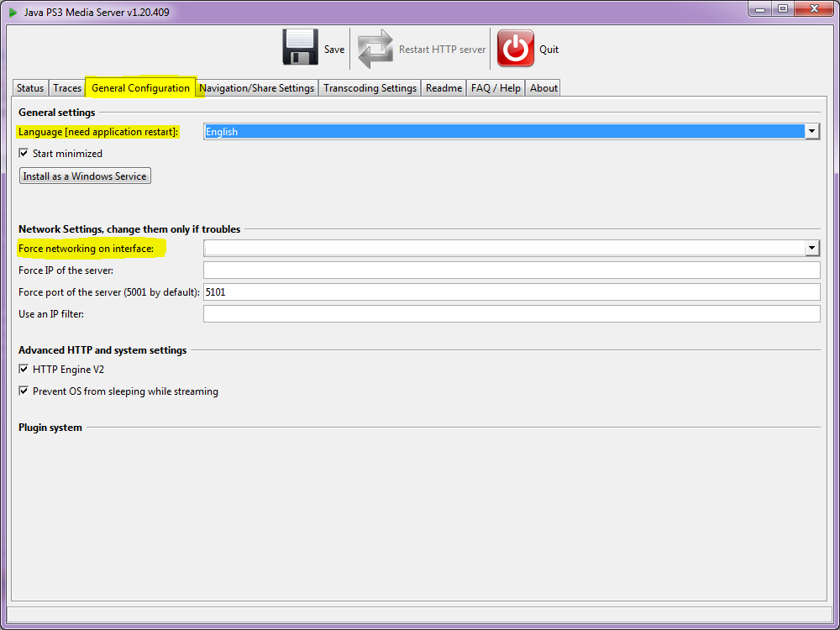Toggle the Start minimized checkbox
This screenshot has width=840, height=630.
[x=24, y=153]
